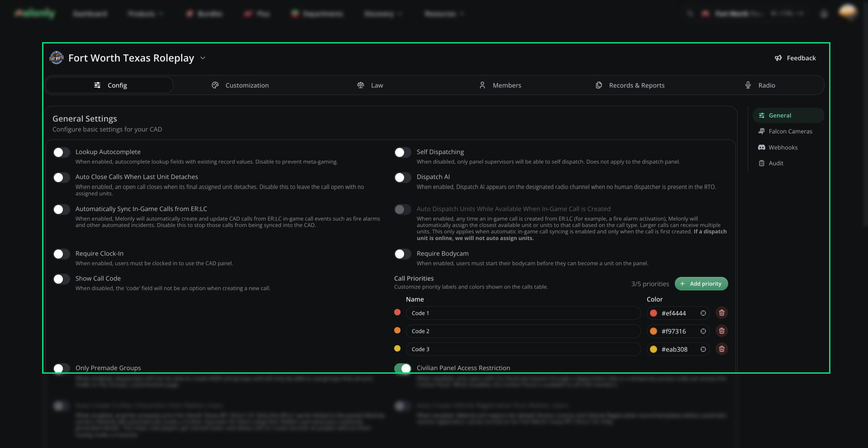Toggle Auto Close Calls When Last Unit Detaches
This screenshot has width=868, height=448.
coord(62,178)
